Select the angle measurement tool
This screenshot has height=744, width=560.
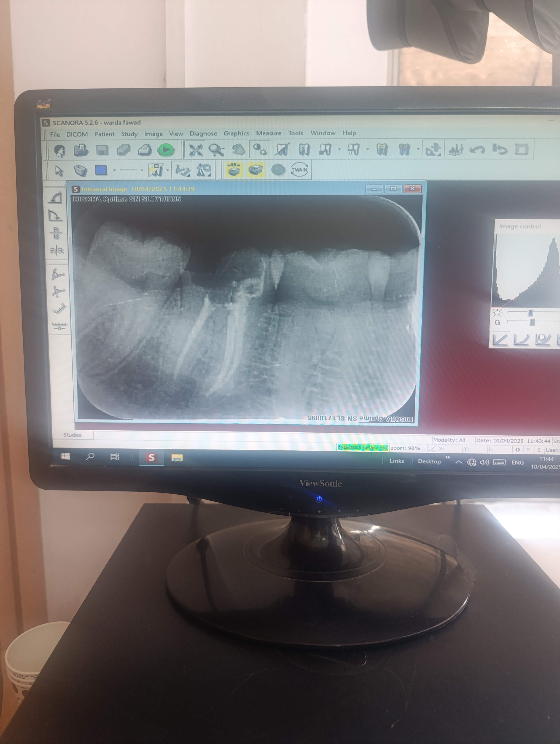[57, 274]
